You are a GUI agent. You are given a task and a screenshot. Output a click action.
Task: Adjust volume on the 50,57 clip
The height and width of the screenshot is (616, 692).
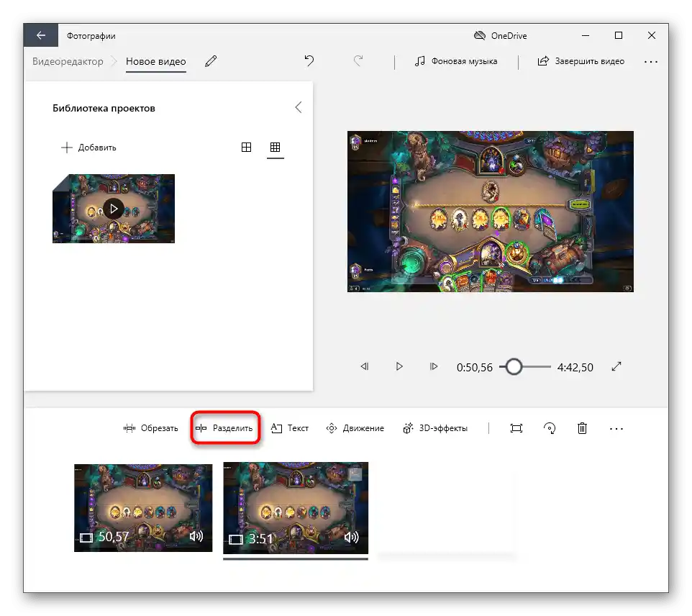pos(196,537)
